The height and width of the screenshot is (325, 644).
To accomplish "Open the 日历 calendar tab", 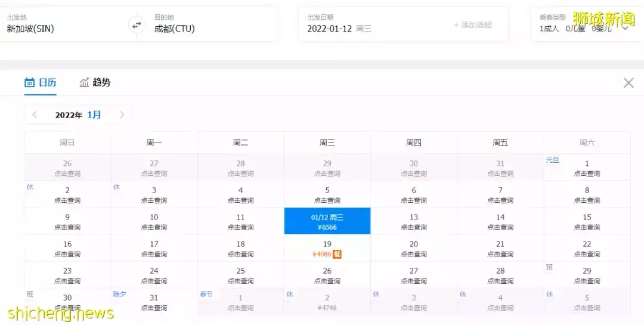I will [41, 82].
